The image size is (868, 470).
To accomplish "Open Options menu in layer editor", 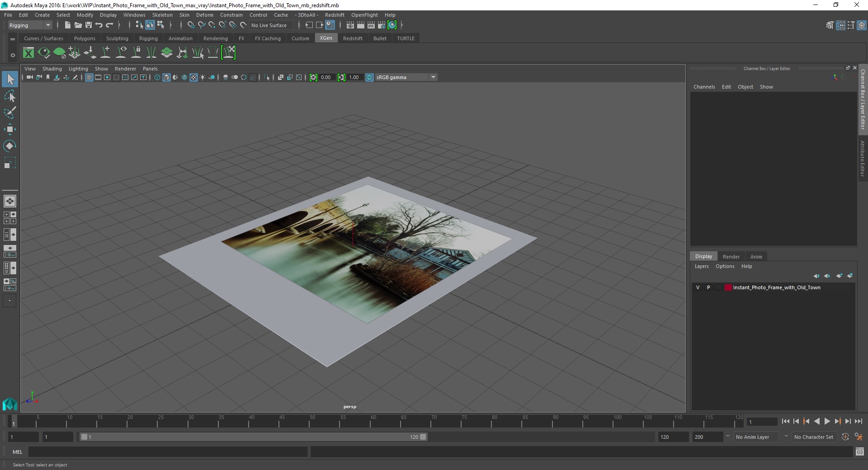I will click(x=725, y=266).
